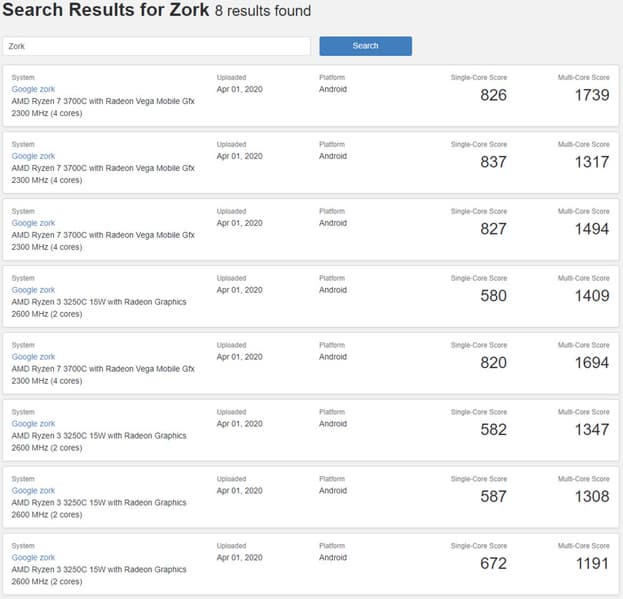
Task: Click the Zork search input field
Action: pyautogui.click(x=157, y=46)
